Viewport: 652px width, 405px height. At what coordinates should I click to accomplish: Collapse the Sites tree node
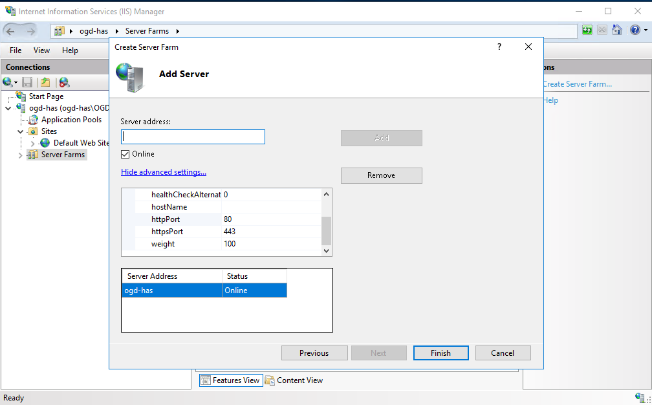click(x=20, y=131)
